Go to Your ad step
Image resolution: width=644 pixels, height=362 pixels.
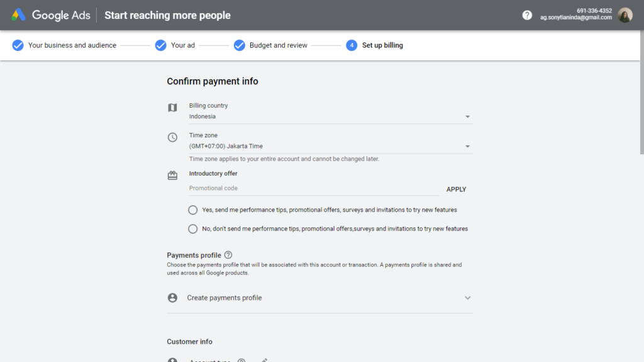[175, 45]
